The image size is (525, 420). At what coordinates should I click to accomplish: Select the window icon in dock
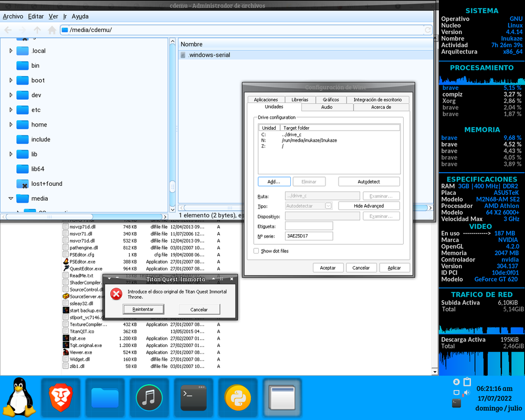[x=282, y=398]
